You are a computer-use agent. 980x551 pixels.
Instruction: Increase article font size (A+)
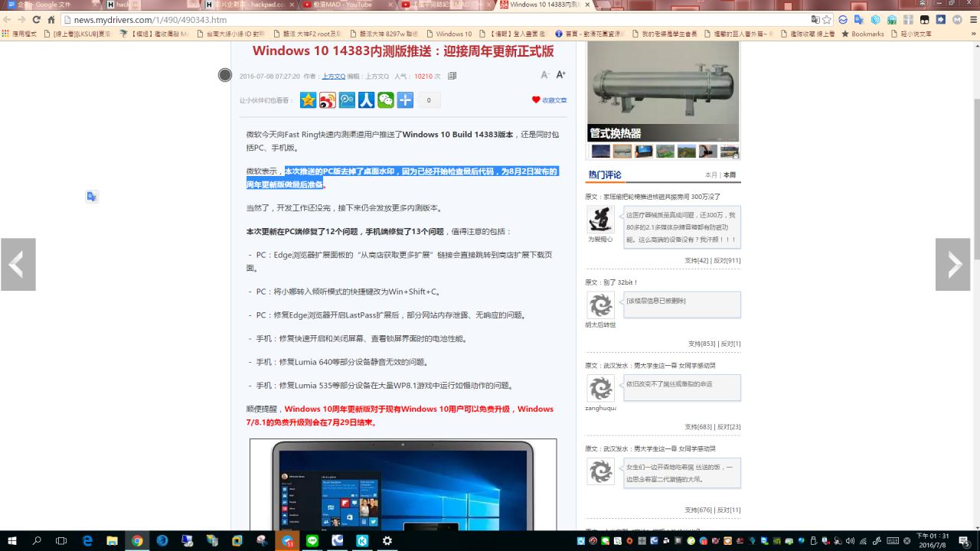click(x=560, y=75)
